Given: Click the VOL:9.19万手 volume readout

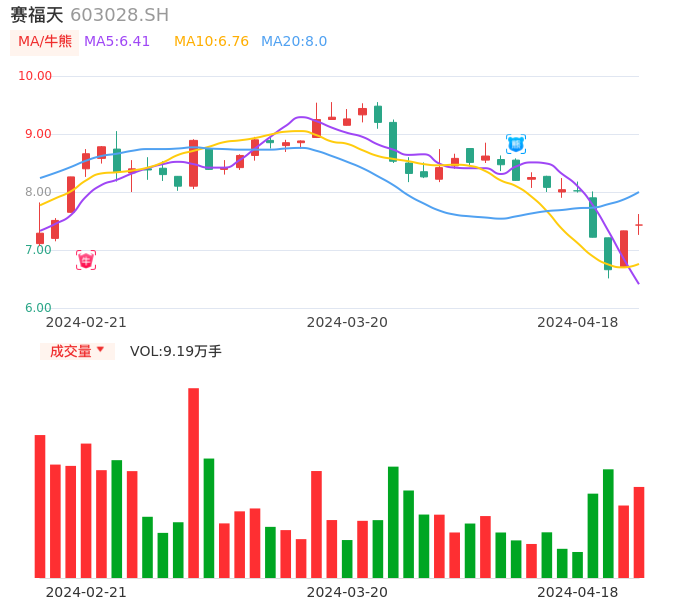Looking at the screenshot, I should (x=176, y=351).
